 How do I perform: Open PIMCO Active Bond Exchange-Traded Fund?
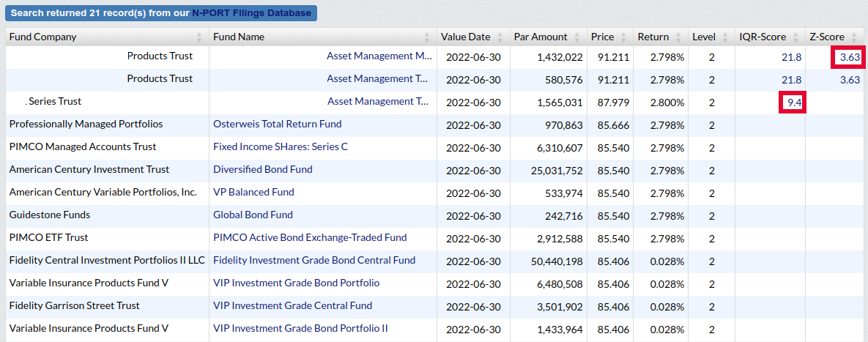click(309, 238)
